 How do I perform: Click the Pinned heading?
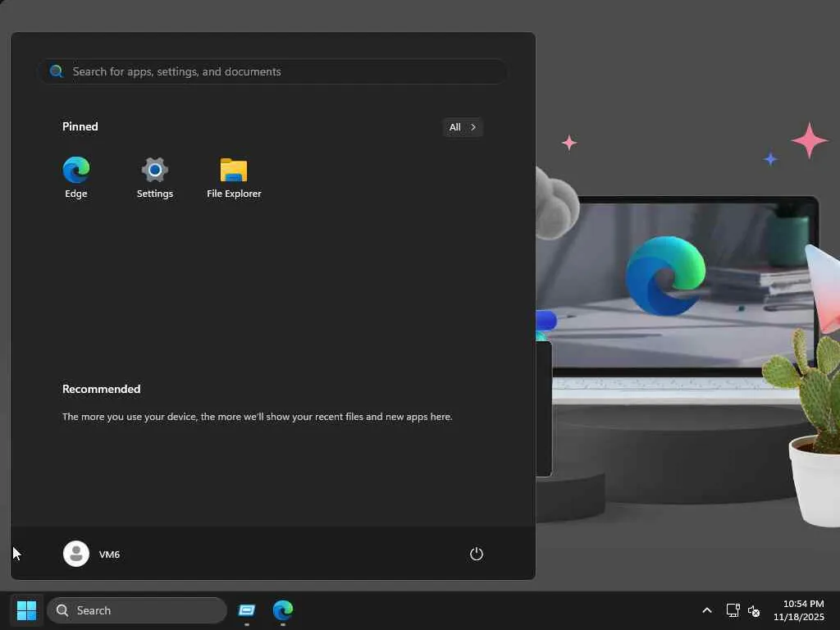[80, 126]
